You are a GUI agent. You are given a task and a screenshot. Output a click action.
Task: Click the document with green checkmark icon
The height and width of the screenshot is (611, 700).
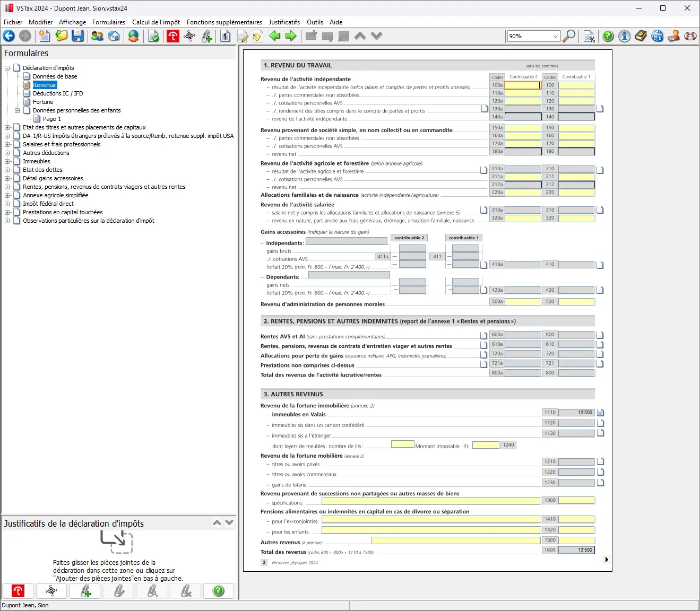click(x=153, y=36)
